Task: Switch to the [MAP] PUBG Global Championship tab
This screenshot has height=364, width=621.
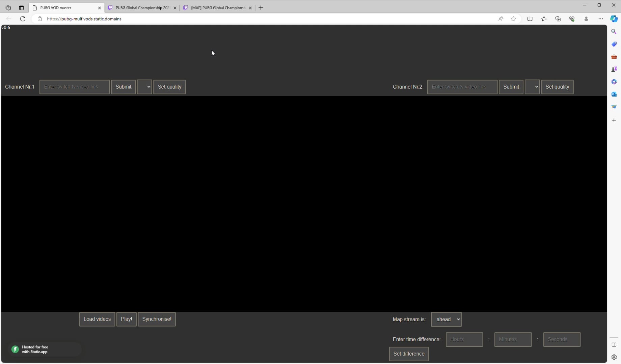Action: pyautogui.click(x=218, y=8)
